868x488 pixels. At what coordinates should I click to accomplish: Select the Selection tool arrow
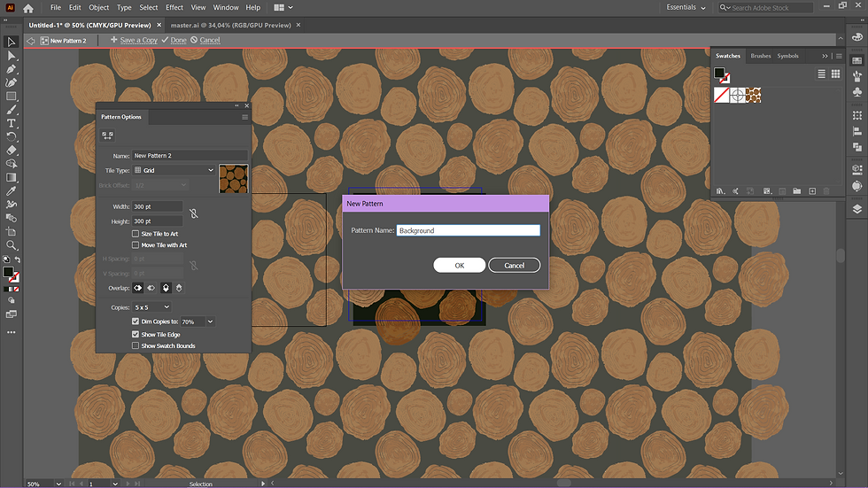11,42
